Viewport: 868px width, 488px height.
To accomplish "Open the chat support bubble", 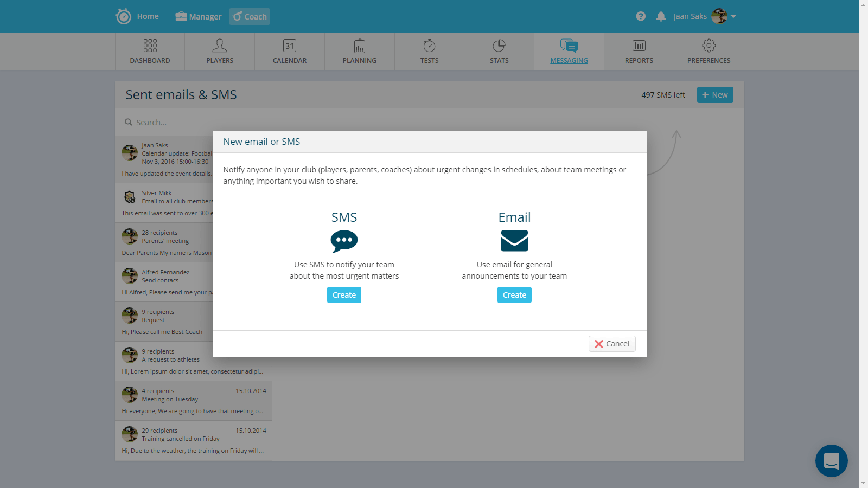I will tap(831, 461).
